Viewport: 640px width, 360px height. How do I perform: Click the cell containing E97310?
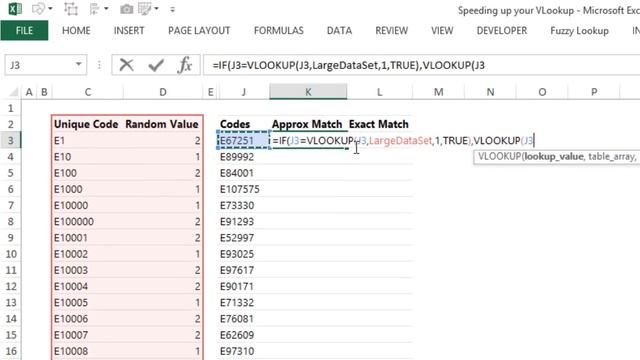coord(244,351)
